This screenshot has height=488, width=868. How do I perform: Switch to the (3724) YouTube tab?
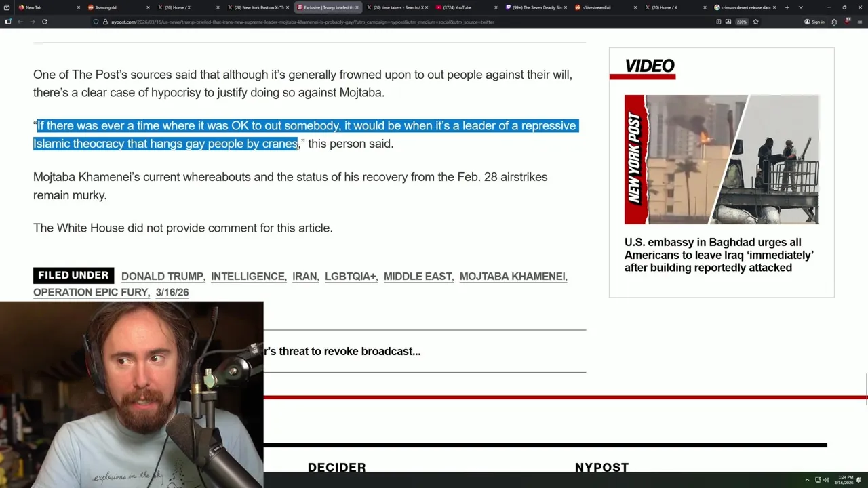coord(467,7)
